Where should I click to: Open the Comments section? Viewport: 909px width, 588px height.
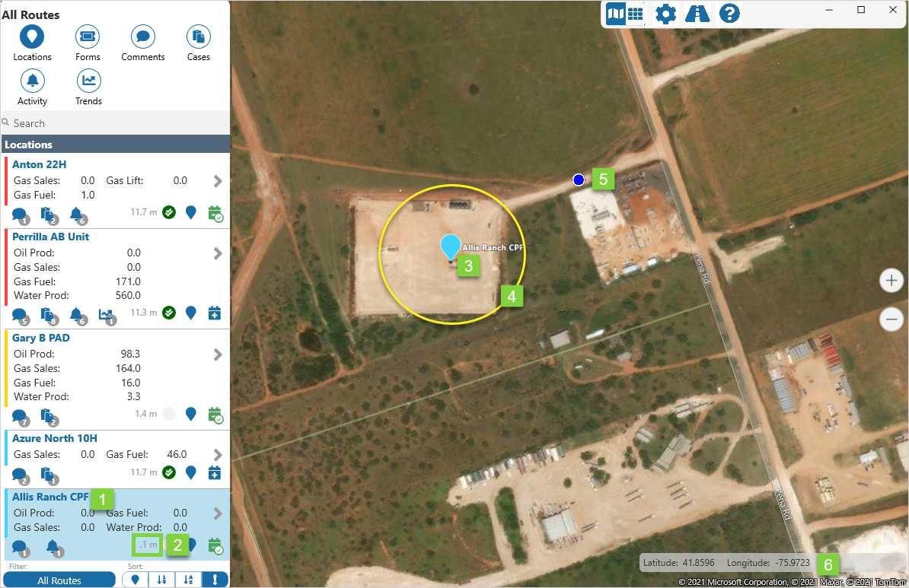pyautogui.click(x=142, y=43)
